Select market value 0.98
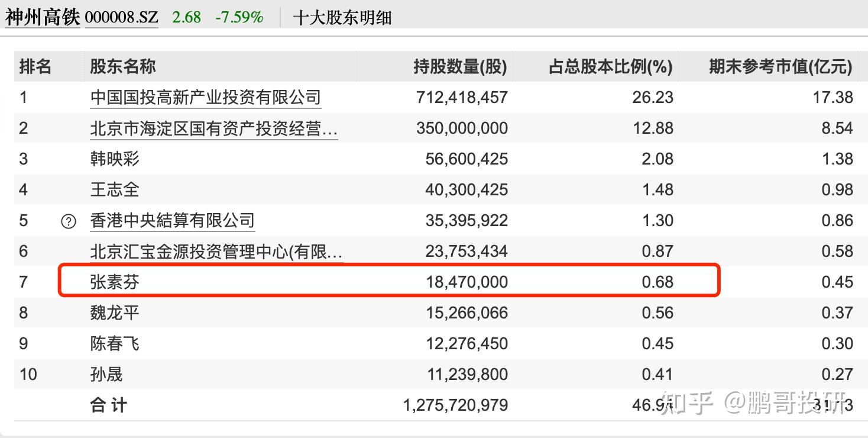This screenshot has width=868, height=438. point(837,189)
